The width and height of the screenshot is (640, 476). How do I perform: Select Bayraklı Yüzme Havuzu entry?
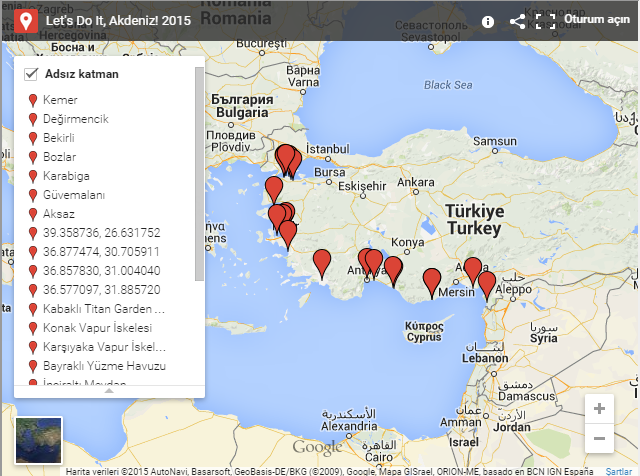coord(104,366)
